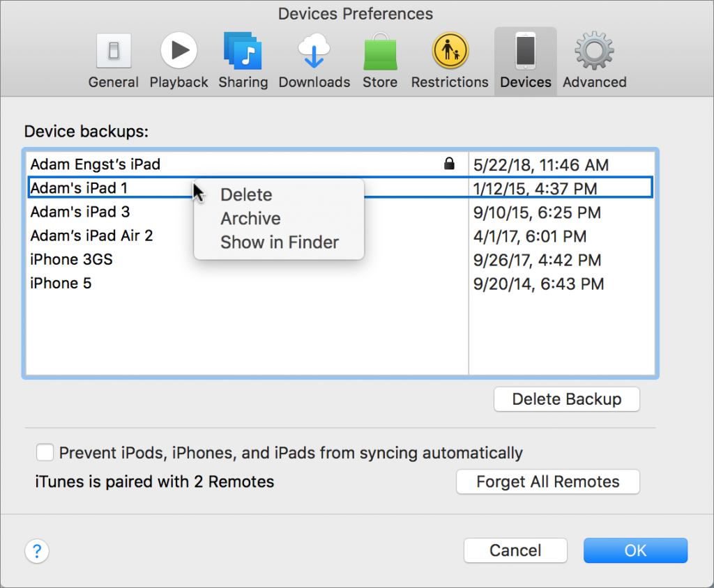This screenshot has height=588, width=714.
Task: Select the iPhone 3GS backup row
Action: point(340,259)
